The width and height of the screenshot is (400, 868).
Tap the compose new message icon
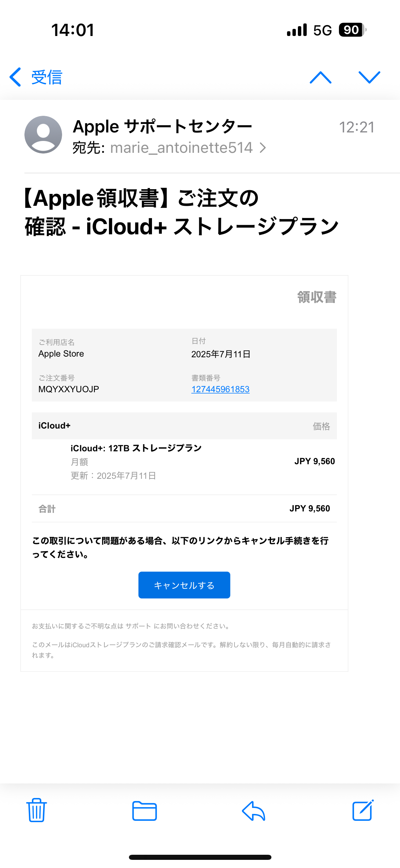pos(363,810)
